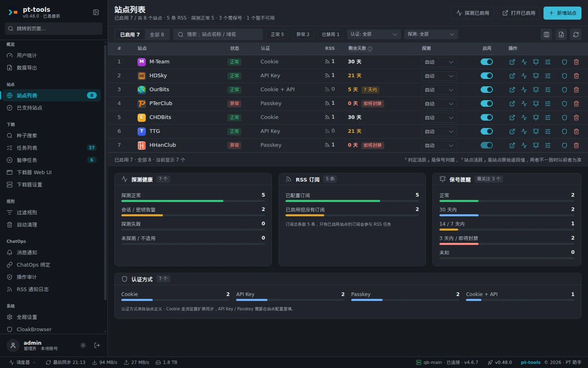Focus the 站点名称 / 域名 search field
Viewport: 588px width, 368px height.
[218, 34]
